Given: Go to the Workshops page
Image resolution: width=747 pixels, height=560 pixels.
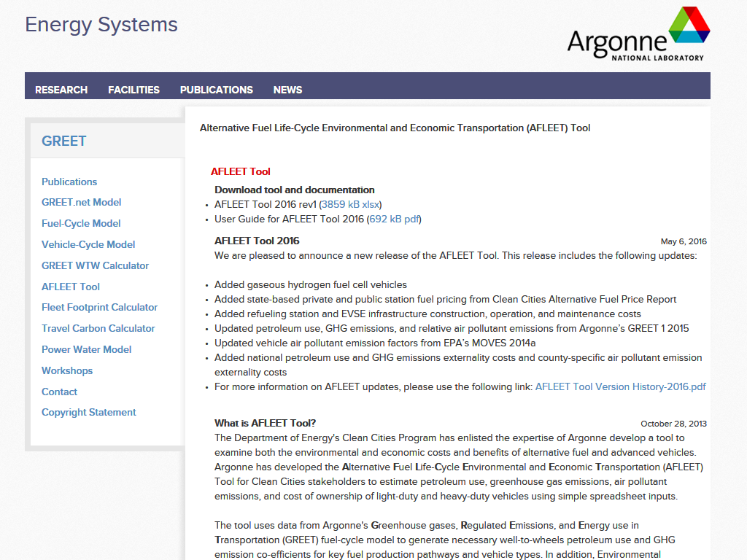Looking at the screenshot, I should coord(67,370).
